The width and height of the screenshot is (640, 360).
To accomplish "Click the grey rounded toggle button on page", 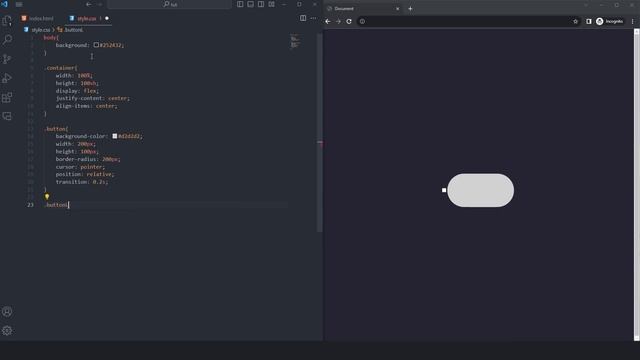I will [480, 190].
